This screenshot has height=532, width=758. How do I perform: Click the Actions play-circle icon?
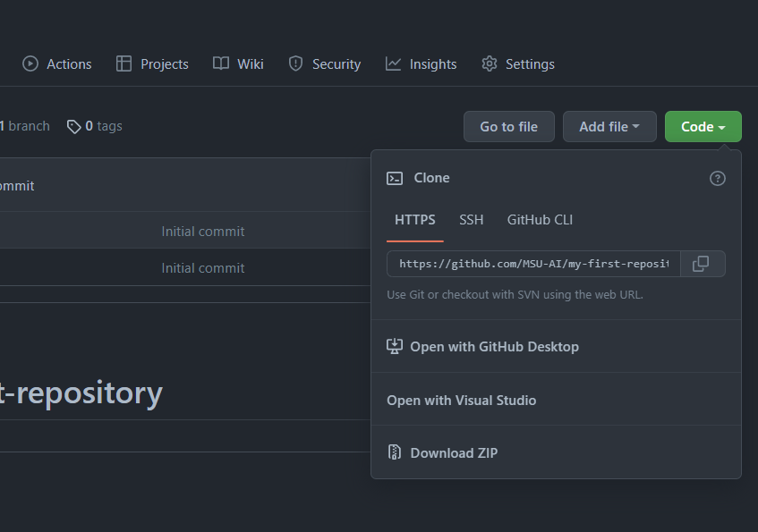tap(30, 63)
